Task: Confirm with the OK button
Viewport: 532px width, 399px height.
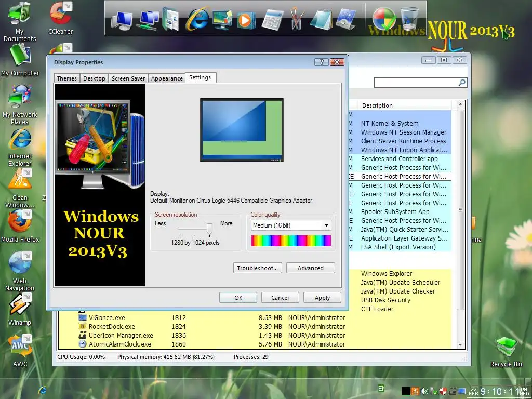Action: (238, 298)
